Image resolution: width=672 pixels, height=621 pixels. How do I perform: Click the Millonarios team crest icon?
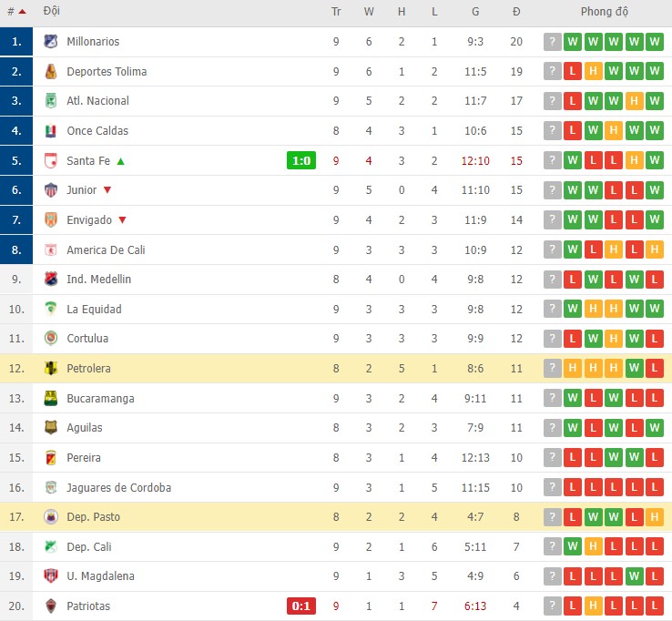click(51, 42)
